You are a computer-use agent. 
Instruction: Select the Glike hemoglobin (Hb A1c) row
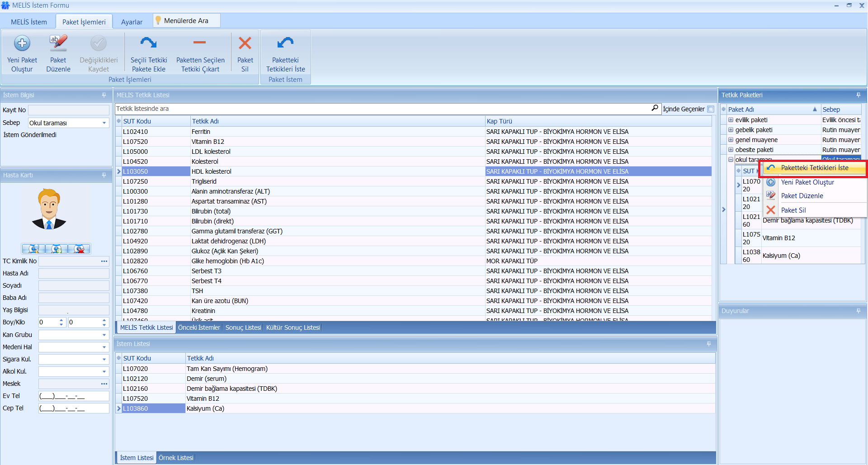[414, 261]
